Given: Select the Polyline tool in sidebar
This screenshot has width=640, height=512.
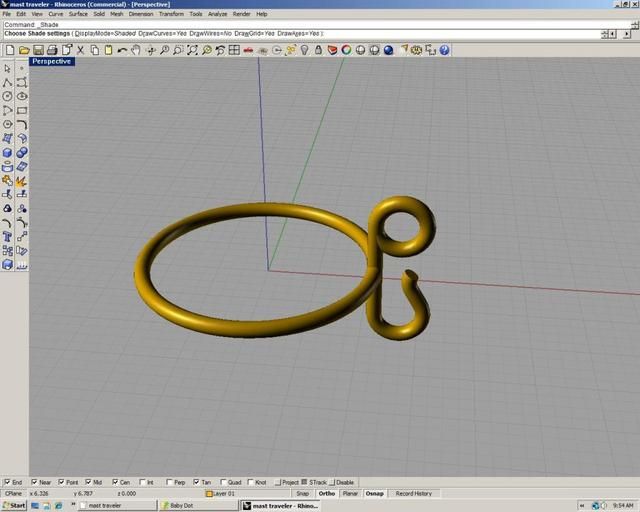Looking at the screenshot, I should click(7, 82).
